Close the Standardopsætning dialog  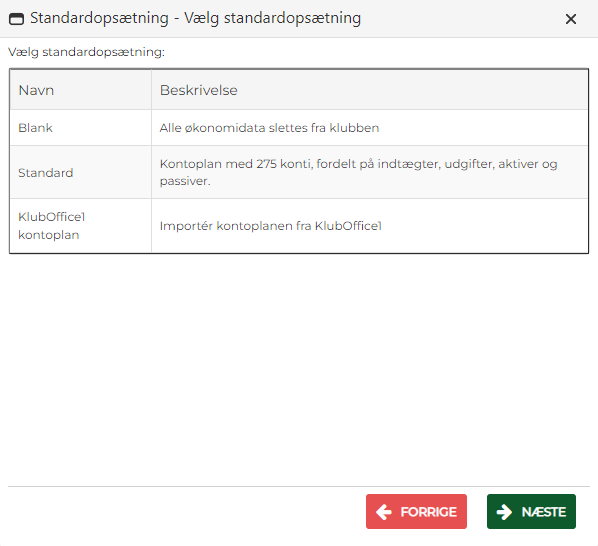[x=571, y=19]
